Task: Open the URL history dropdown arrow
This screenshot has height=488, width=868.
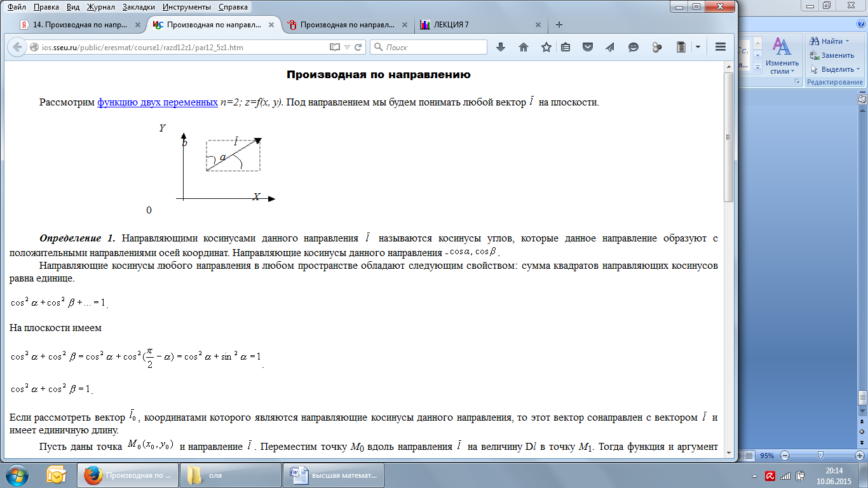Action: tap(347, 47)
